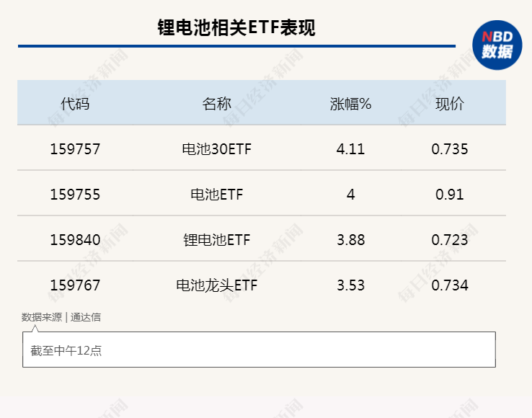Click the 3.88 gain value

[350, 240]
